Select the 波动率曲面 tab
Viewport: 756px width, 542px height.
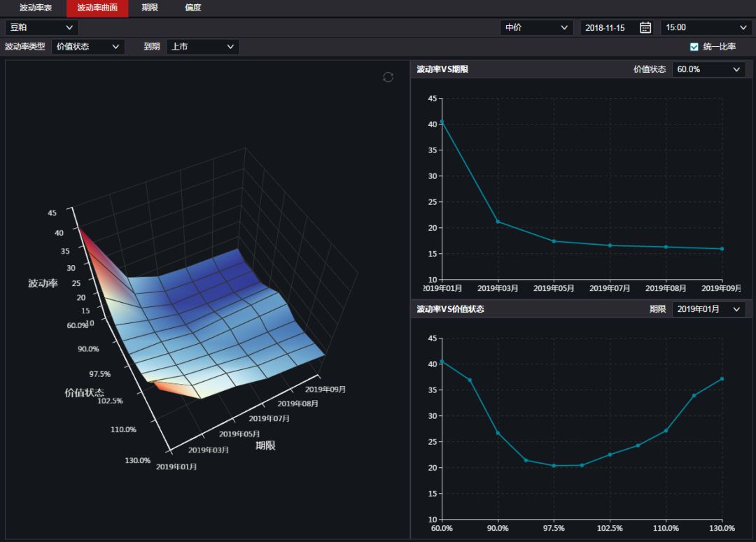pyautogui.click(x=97, y=8)
